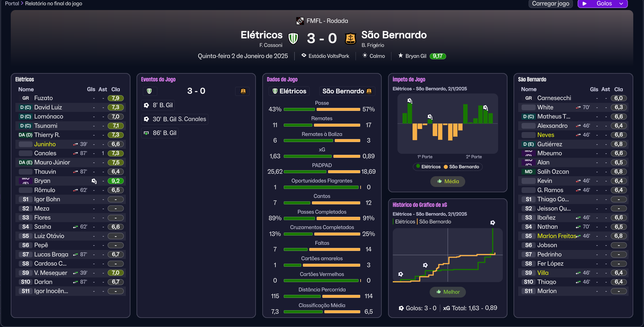This screenshot has width=644, height=327.
Task: Go to Portal in the breadcrumb
Action: point(12,3)
